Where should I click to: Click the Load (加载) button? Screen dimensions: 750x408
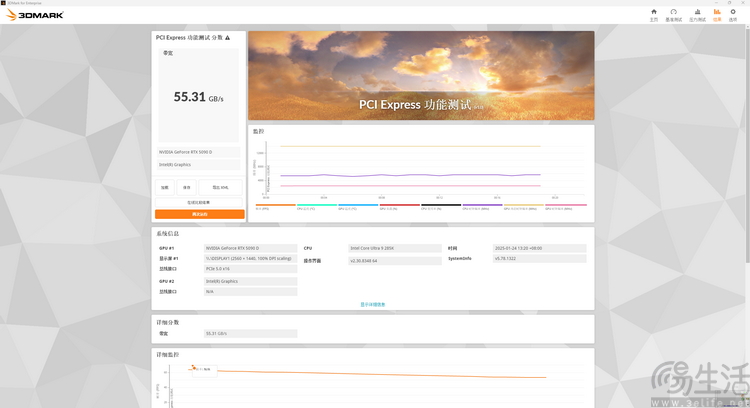[x=165, y=187]
